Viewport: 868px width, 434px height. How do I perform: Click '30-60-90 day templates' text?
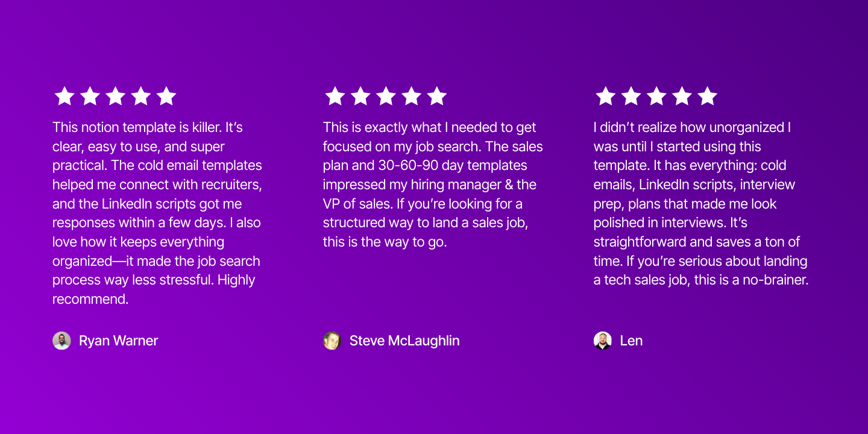point(453,166)
